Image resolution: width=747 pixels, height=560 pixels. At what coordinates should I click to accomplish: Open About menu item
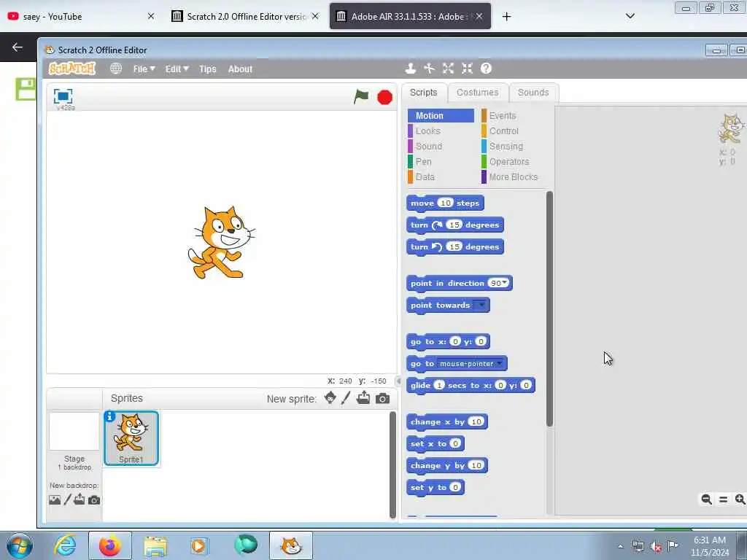tap(240, 69)
